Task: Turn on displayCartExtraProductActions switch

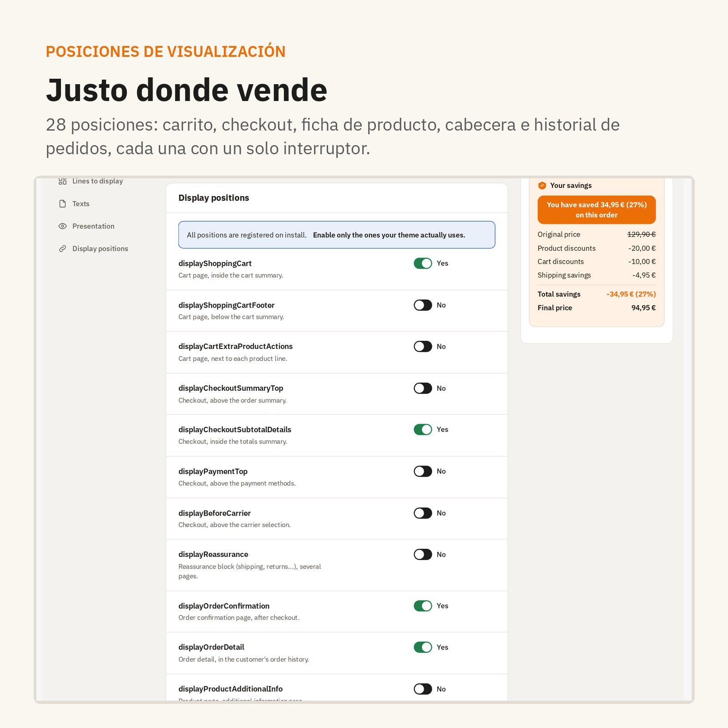Action: coord(423,347)
